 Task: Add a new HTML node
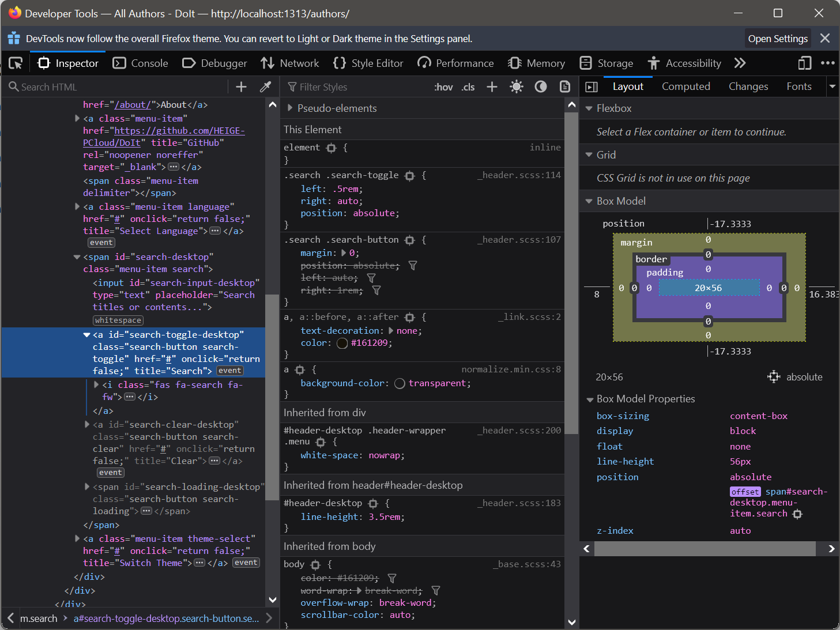coord(242,87)
